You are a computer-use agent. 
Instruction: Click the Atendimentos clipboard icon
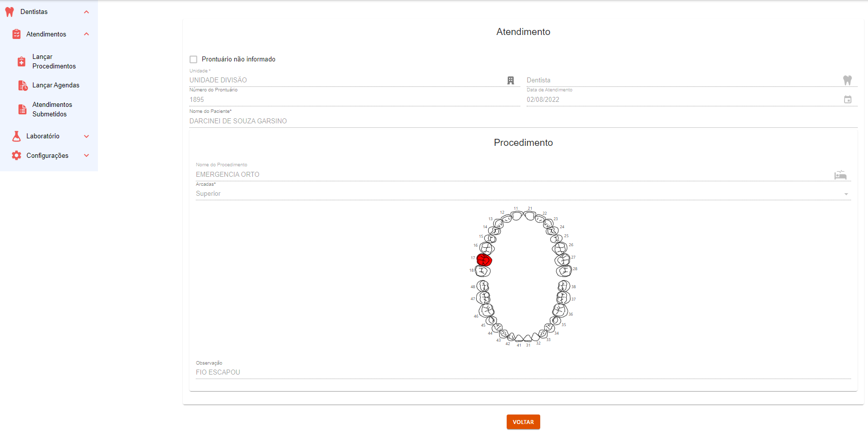[x=16, y=34]
